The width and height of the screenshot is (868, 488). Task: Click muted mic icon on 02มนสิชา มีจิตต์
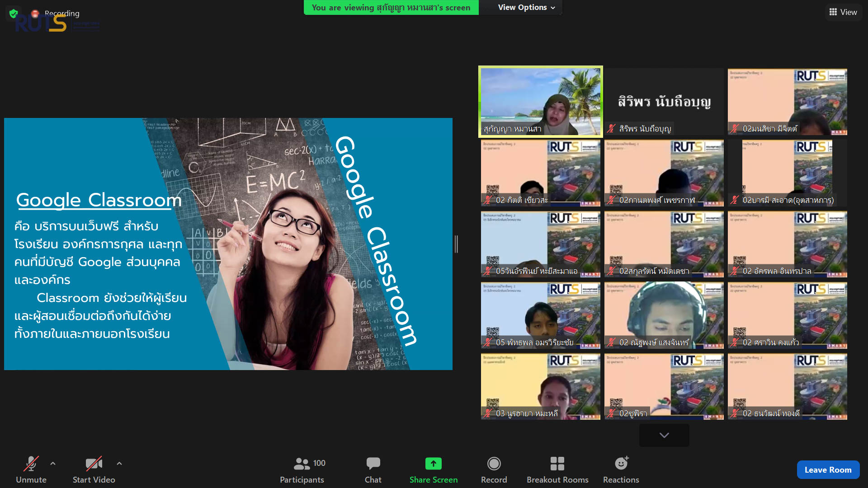735,129
